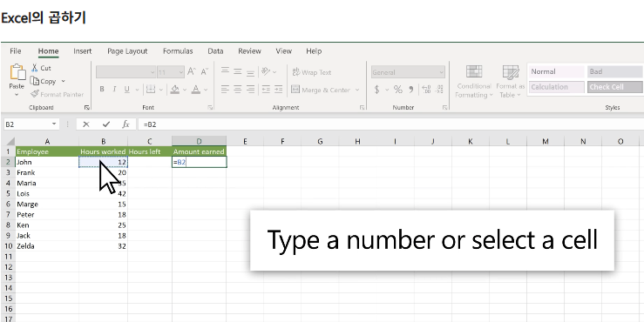This screenshot has height=322, width=644.
Task: Apply Comma Style format
Action: (410, 90)
